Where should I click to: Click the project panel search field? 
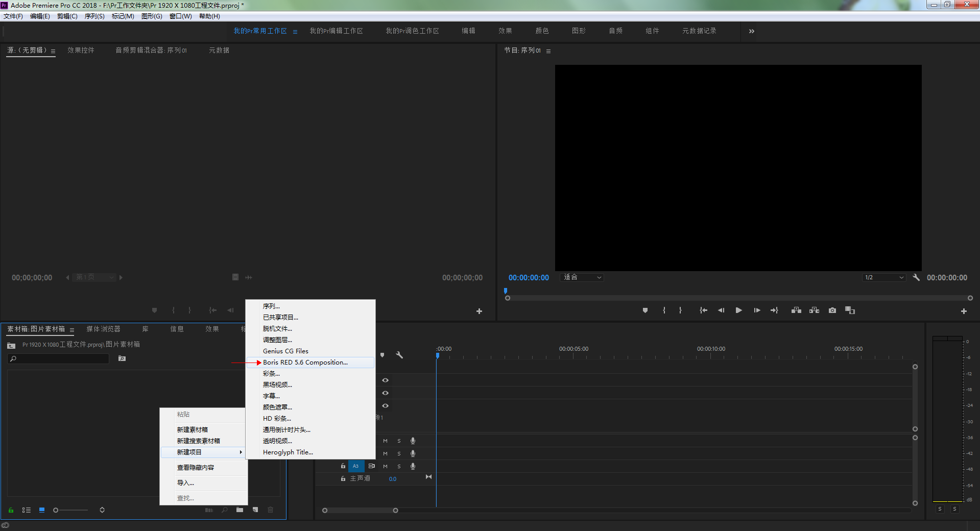pyautogui.click(x=59, y=358)
